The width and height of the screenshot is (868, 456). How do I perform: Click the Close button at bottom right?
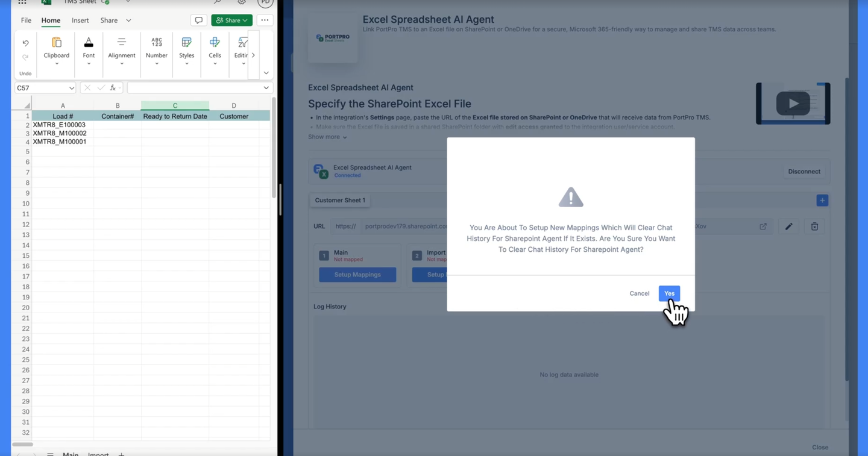[x=820, y=448]
